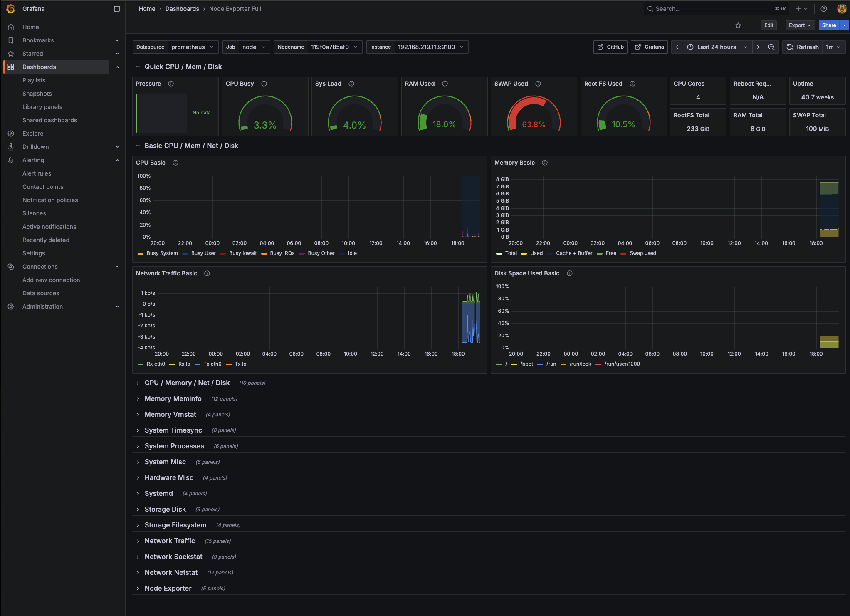The height and width of the screenshot is (616, 850).
Task: Open the GitHub external link
Action: point(610,47)
